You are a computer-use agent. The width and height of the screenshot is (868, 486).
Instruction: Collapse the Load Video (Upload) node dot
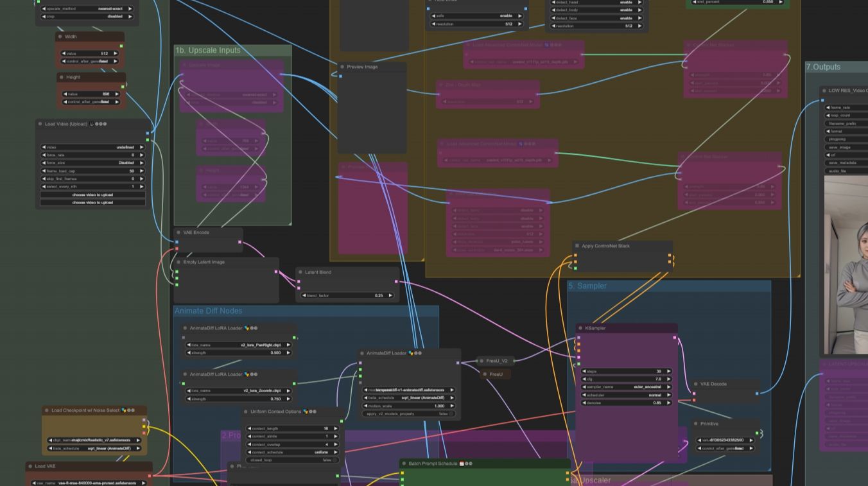[x=40, y=124]
